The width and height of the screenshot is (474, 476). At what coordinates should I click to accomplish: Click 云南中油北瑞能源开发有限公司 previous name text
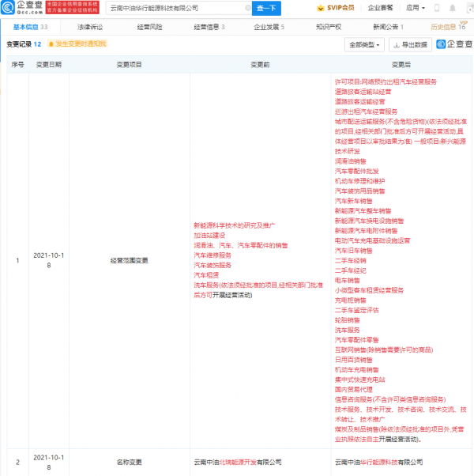coord(238,463)
